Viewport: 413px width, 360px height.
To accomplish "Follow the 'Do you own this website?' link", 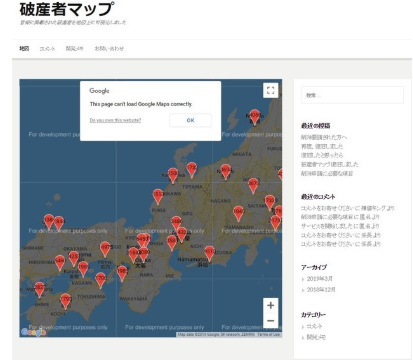I will coord(115,120).
